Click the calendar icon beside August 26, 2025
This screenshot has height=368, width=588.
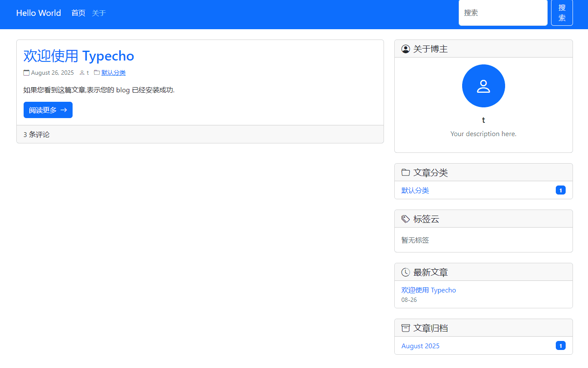(x=27, y=73)
